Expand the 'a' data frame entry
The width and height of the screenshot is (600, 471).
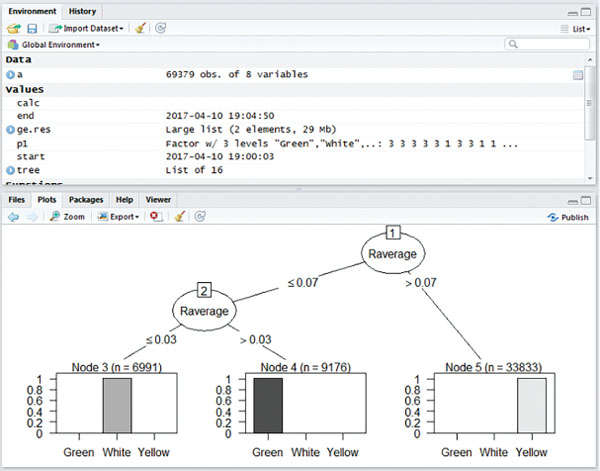(x=10, y=75)
